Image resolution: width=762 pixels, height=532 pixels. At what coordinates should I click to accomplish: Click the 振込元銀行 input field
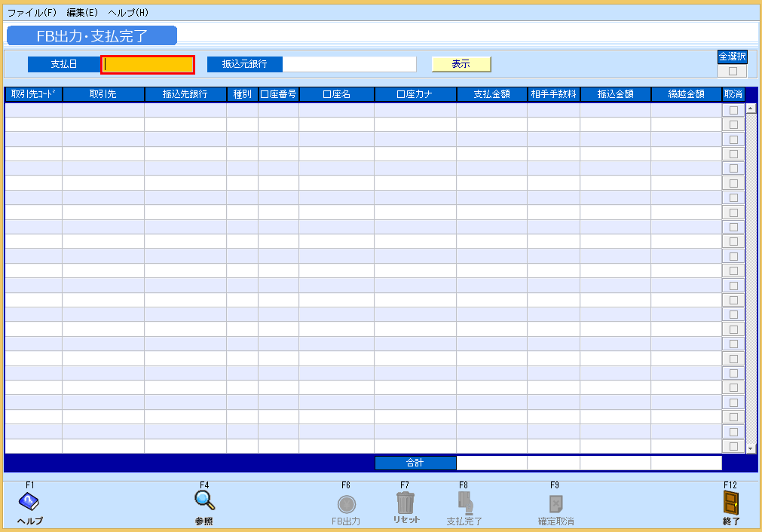[x=350, y=64]
